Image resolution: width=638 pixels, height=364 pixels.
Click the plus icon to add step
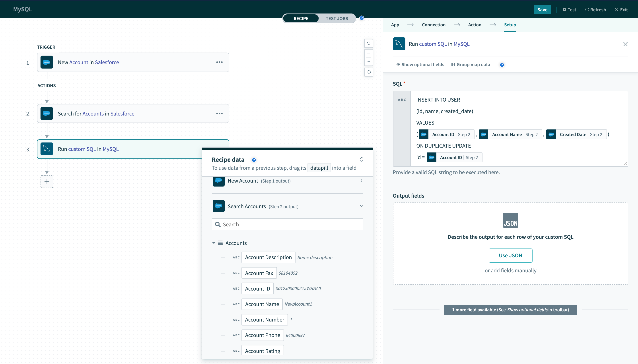click(x=47, y=182)
